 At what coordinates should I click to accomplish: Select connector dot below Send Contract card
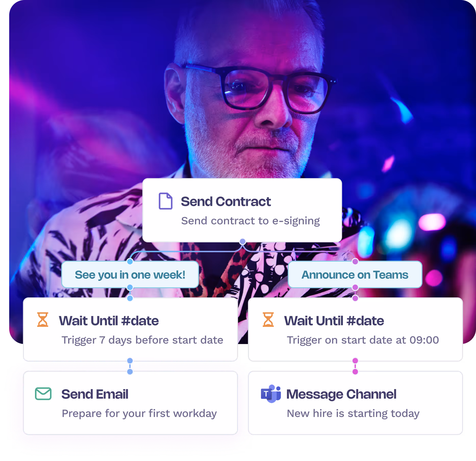click(243, 241)
